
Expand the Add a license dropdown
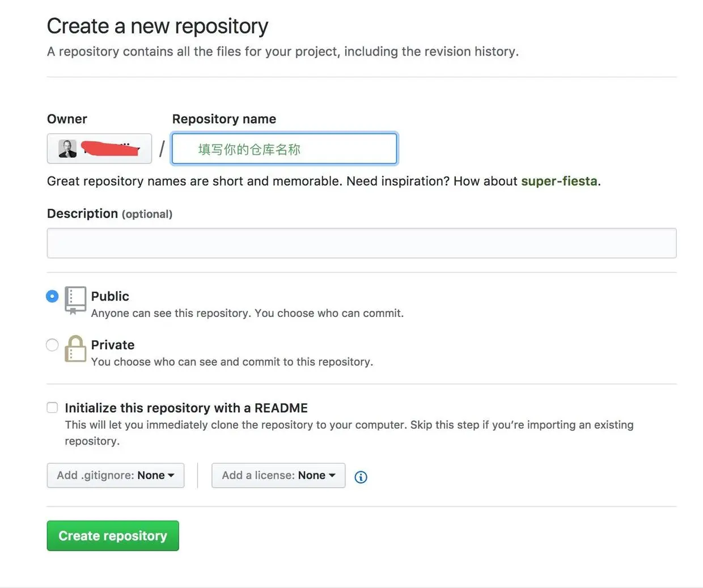point(278,475)
